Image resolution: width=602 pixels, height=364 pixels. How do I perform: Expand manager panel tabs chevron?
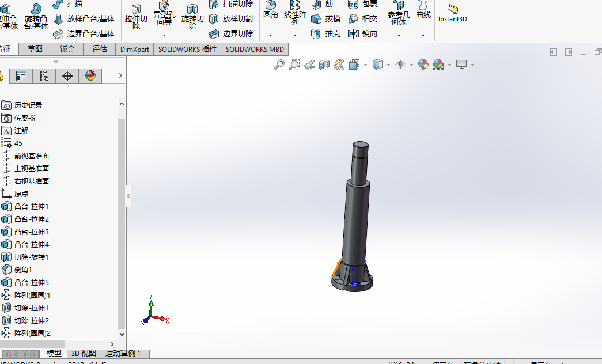120,75
